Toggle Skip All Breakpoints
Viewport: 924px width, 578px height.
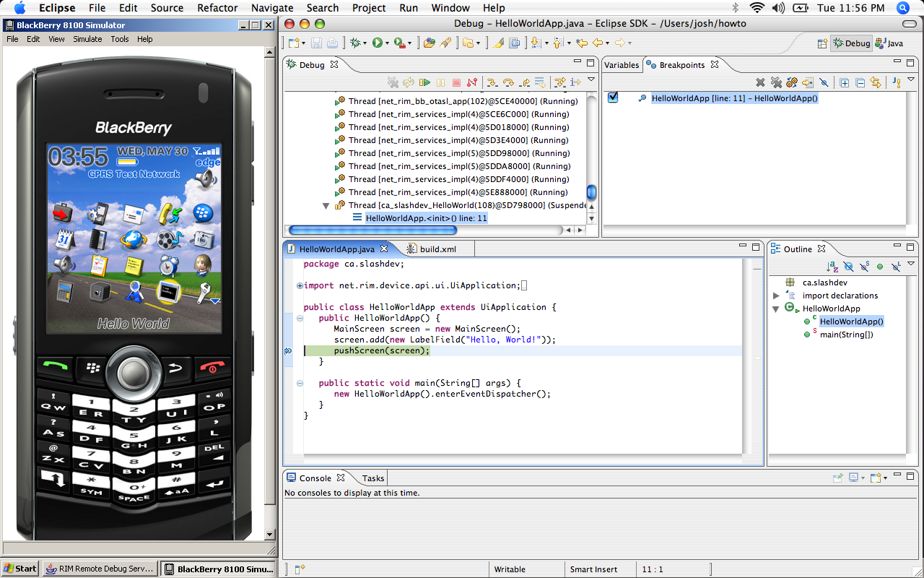824,82
